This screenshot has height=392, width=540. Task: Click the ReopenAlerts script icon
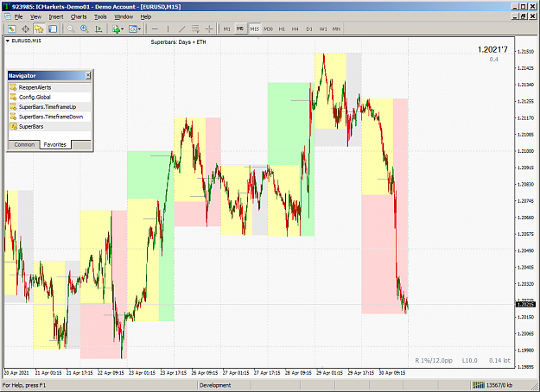[x=13, y=87]
